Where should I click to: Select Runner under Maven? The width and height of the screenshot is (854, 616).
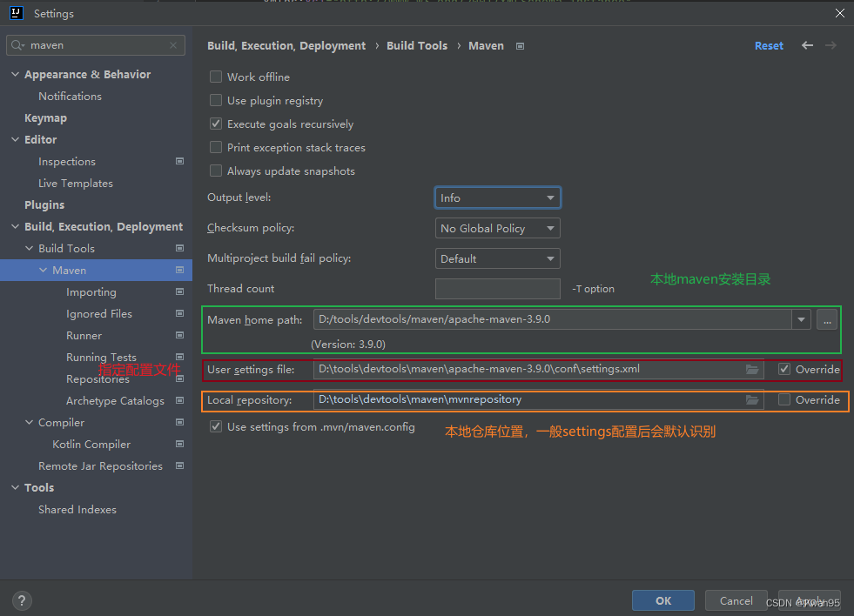click(x=84, y=336)
